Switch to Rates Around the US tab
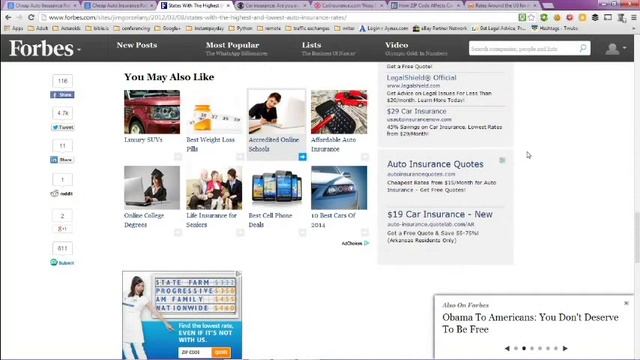Screen dimensions: 640x360 pos(501,6)
